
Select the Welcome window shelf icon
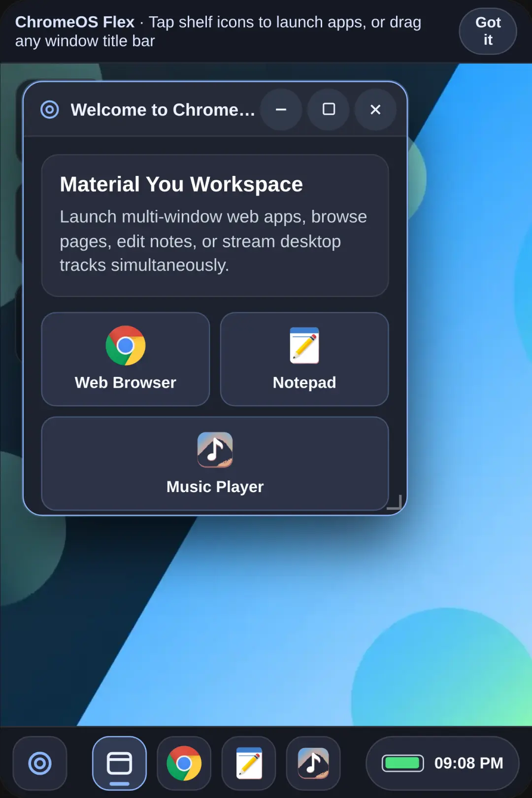pyautogui.click(x=119, y=763)
